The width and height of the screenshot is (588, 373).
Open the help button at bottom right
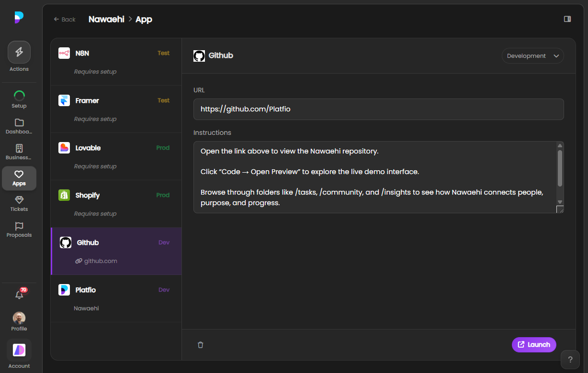(570, 359)
